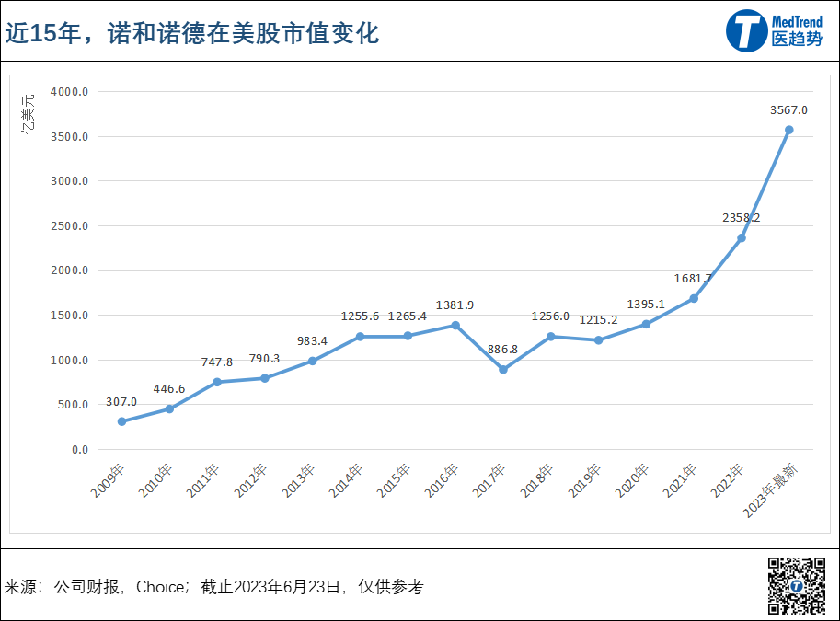Image resolution: width=840 pixels, height=621 pixels.
Task: Click the 2015年 x-axis label
Action: pyautogui.click(x=394, y=480)
